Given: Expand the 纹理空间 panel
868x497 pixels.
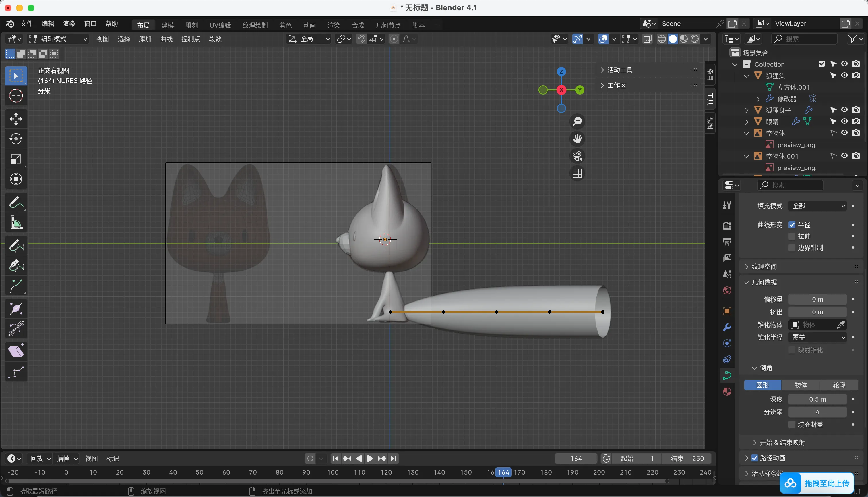Looking at the screenshot, I should coord(764,267).
